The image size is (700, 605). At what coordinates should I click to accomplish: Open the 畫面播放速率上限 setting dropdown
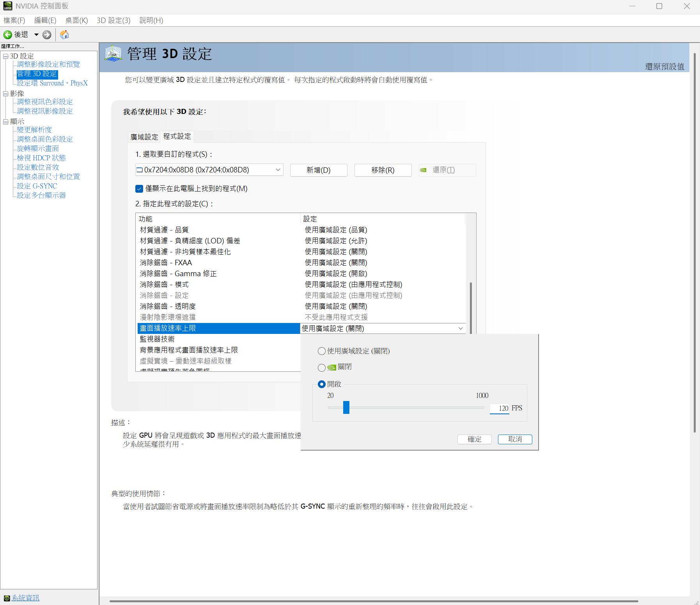click(383, 328)
